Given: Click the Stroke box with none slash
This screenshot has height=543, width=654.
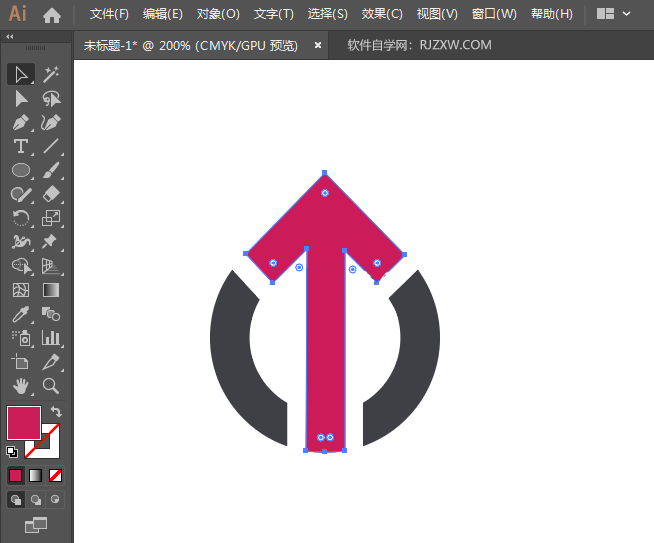Looking at the screenshot, I should pyautogui.click(x=49, y=448).
